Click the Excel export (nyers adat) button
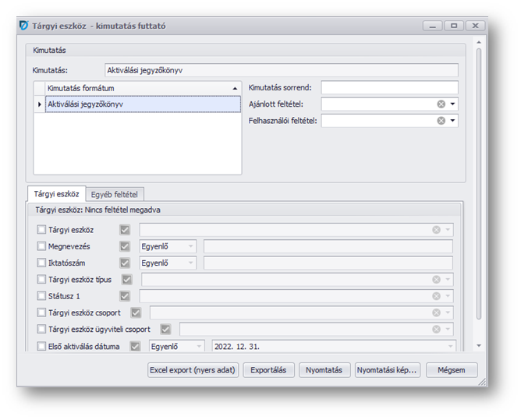521x420 pixels. pyautogui.click(x=193, y=370)
